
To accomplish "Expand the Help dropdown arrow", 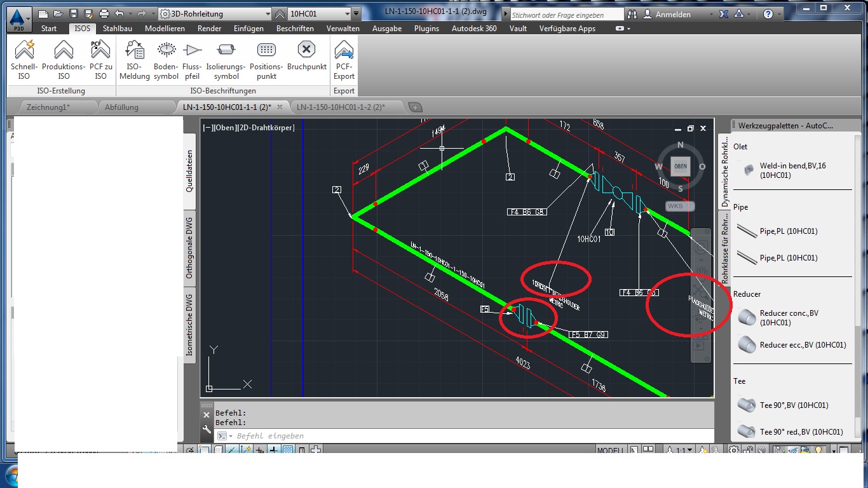I will (780, 14).
